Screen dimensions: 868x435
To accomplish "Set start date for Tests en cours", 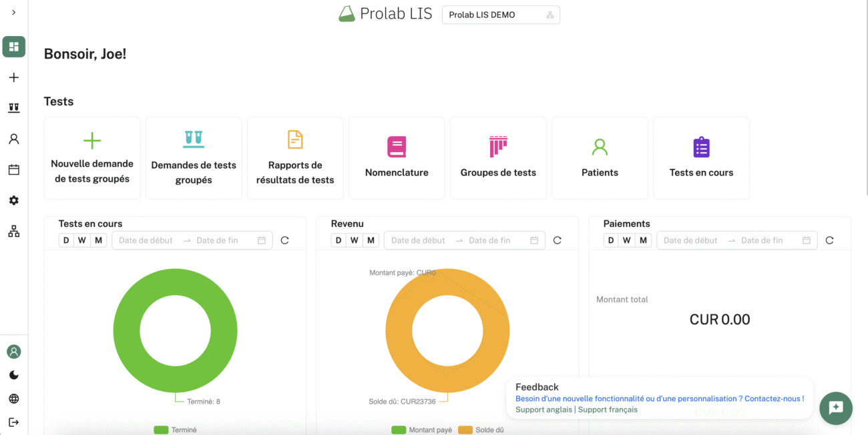I will click(x=146, y=240).
